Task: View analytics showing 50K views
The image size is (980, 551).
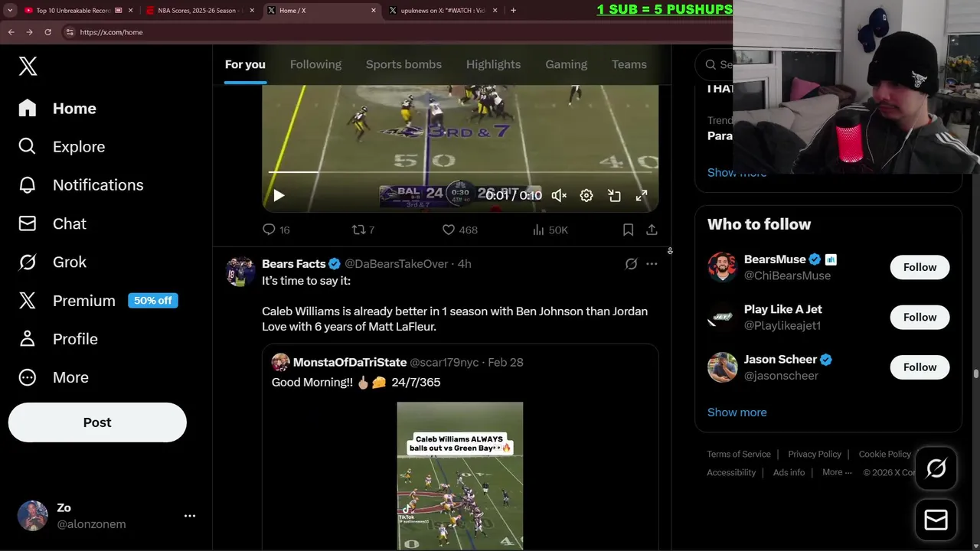Action: pos(550,230)
